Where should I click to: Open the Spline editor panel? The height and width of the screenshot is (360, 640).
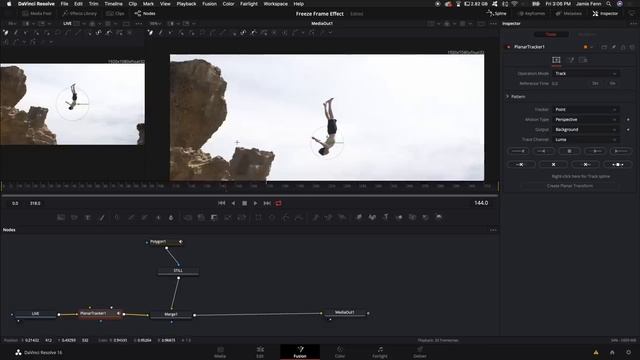[496, 13]
